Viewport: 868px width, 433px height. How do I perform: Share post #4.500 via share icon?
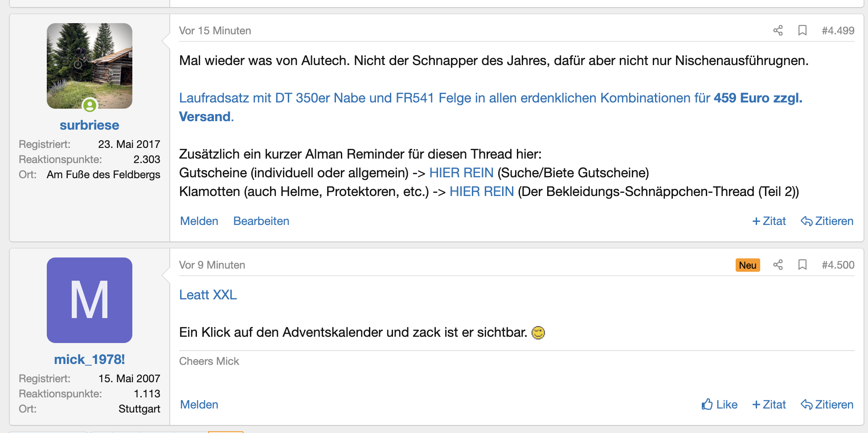778,265
